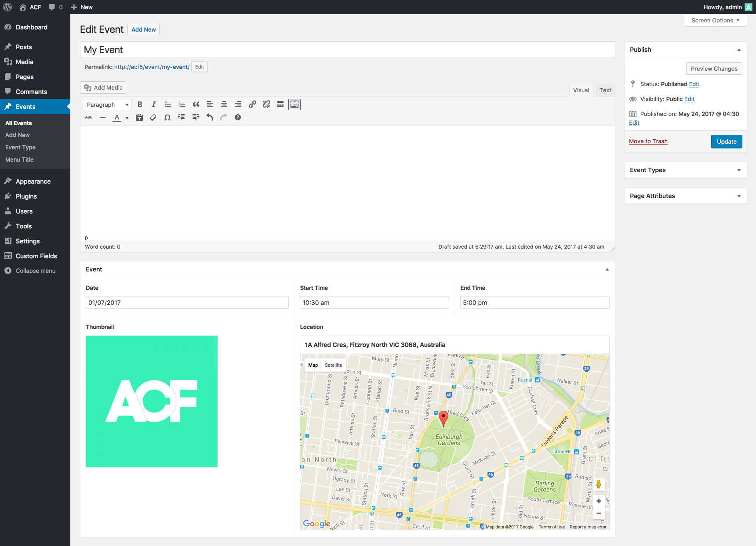Click the Update button

pos(726,141)
